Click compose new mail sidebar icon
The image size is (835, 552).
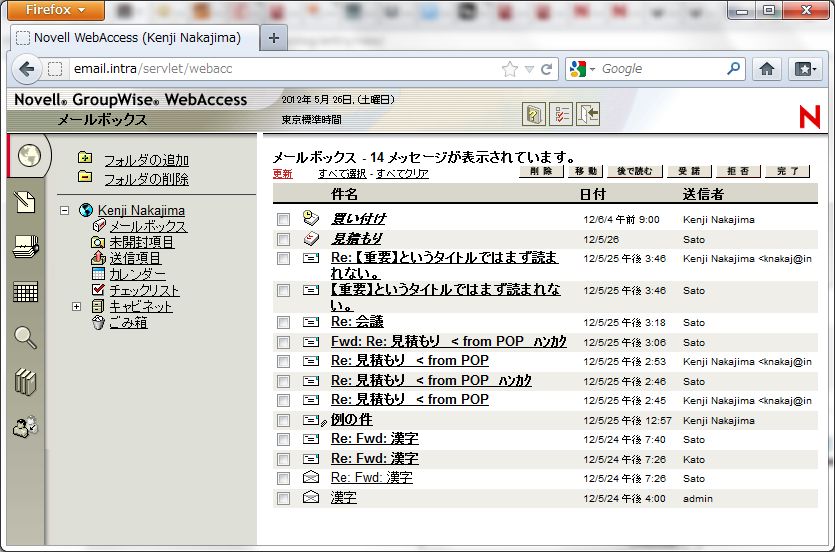click(x=25, y=202)
